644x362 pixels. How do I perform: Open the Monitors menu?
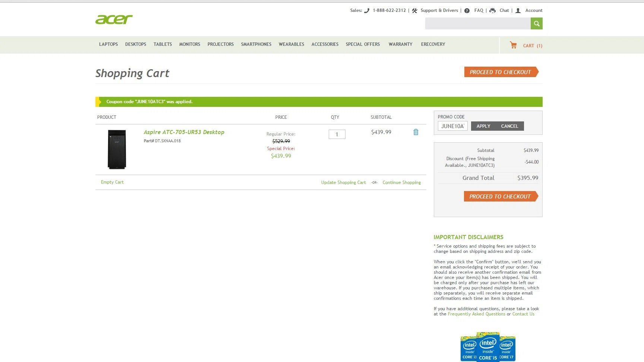190,44
